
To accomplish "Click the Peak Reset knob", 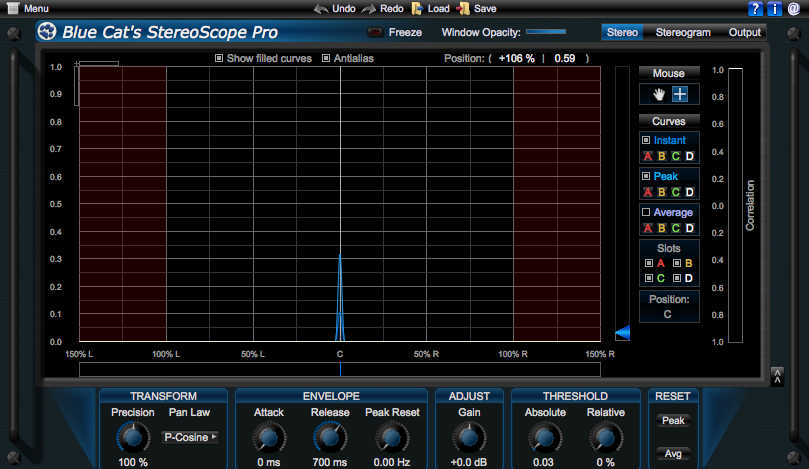I will (392, 438).
